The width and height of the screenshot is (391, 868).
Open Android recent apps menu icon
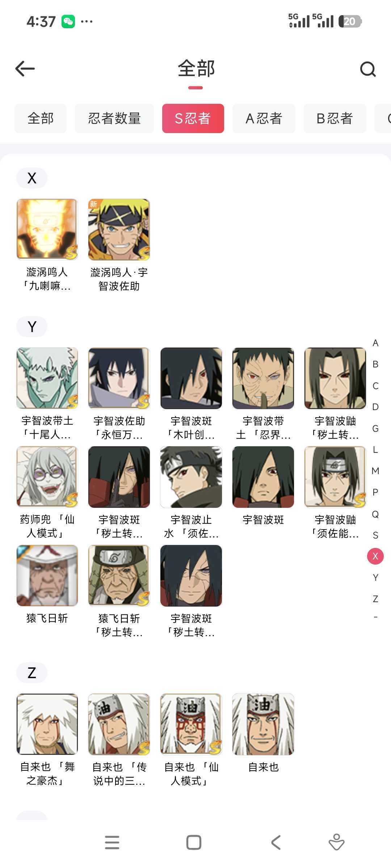point(112,842)
